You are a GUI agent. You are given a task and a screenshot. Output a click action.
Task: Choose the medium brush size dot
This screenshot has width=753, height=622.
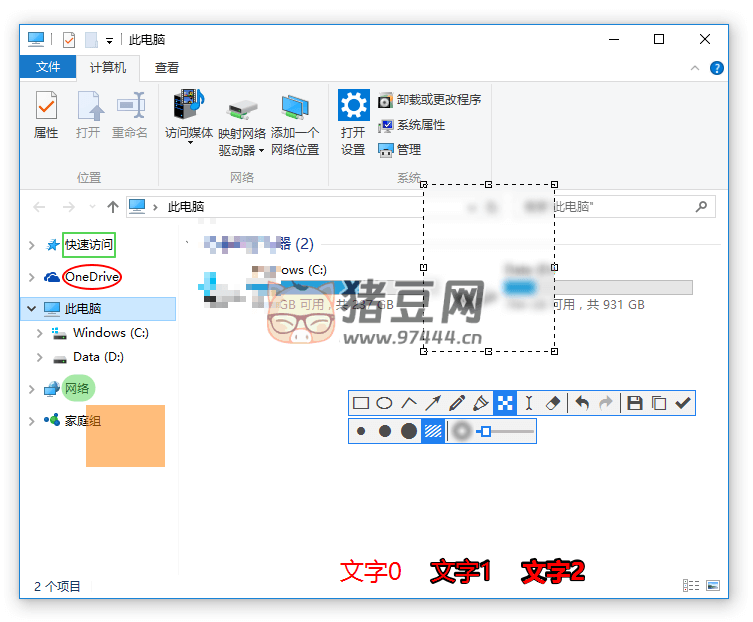[385, 431]
